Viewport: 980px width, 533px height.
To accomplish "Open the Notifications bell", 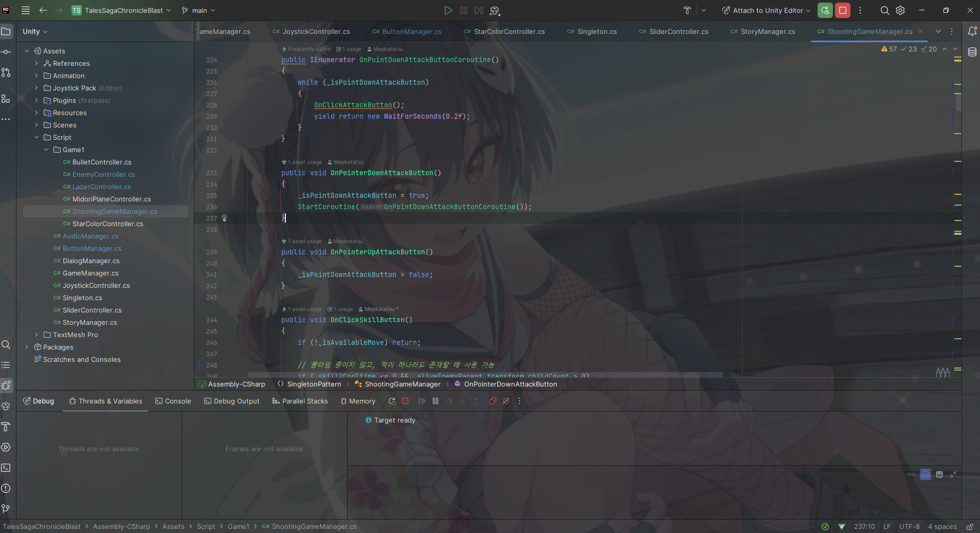I will 972,31.
